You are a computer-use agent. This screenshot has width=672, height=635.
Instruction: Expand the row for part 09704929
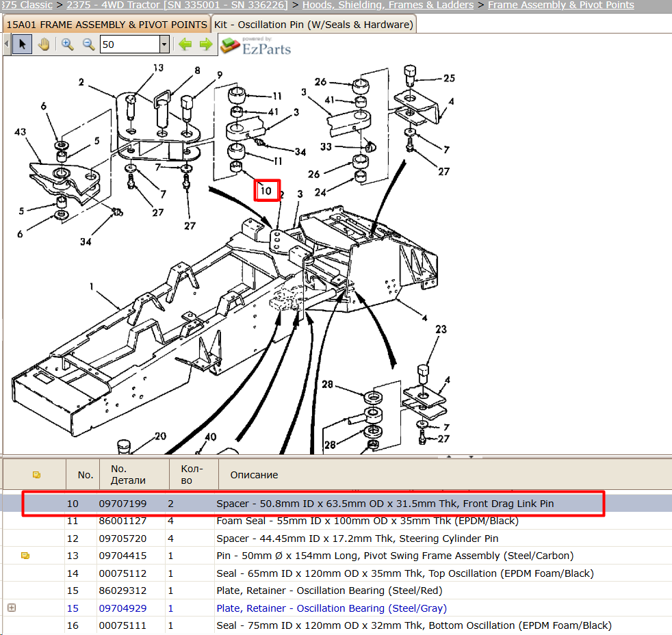point(12,608)
